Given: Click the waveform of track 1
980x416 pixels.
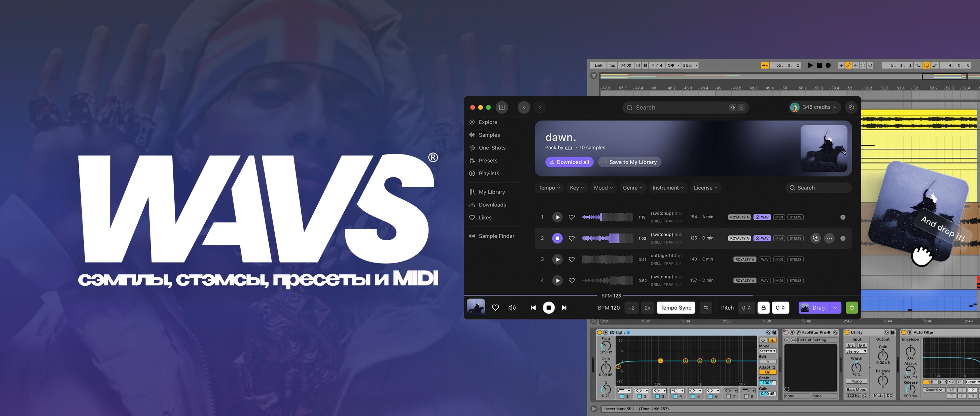Looking at the screenshot, I should pos(607,217).
